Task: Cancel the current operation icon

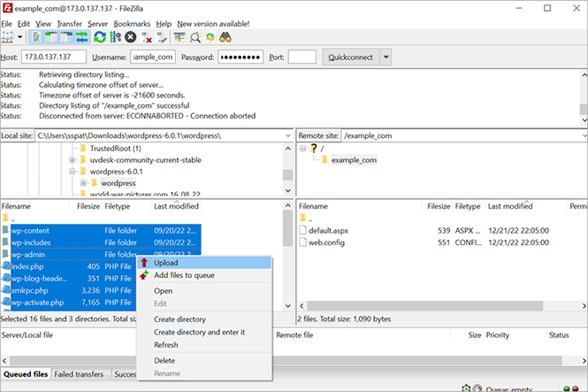Action: click(x=130, y=37)
